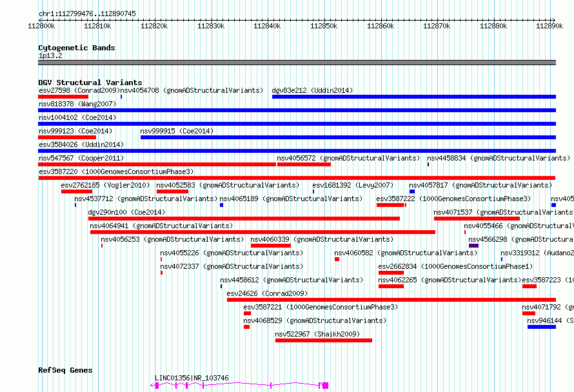Viewport: 574px width, 392px height.
Task: Select nsv4055466 gnomAD variant label
Action: [x=519, y=226]
